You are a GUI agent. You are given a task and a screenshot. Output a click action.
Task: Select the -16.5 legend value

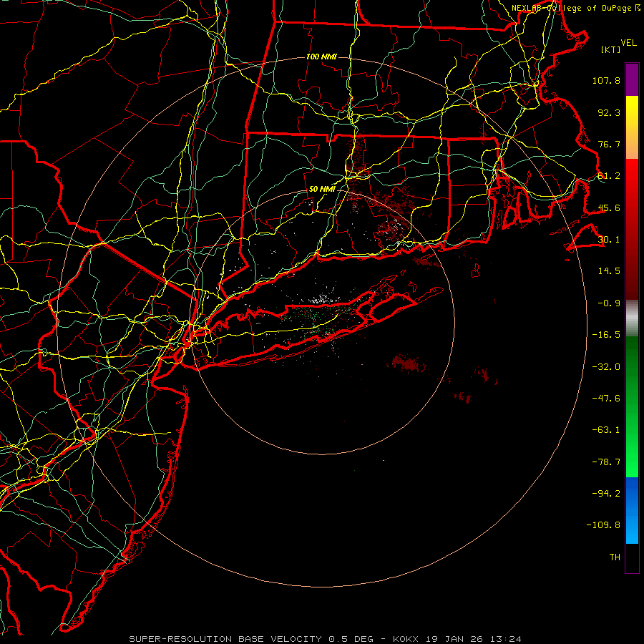(x=606, y=335)
